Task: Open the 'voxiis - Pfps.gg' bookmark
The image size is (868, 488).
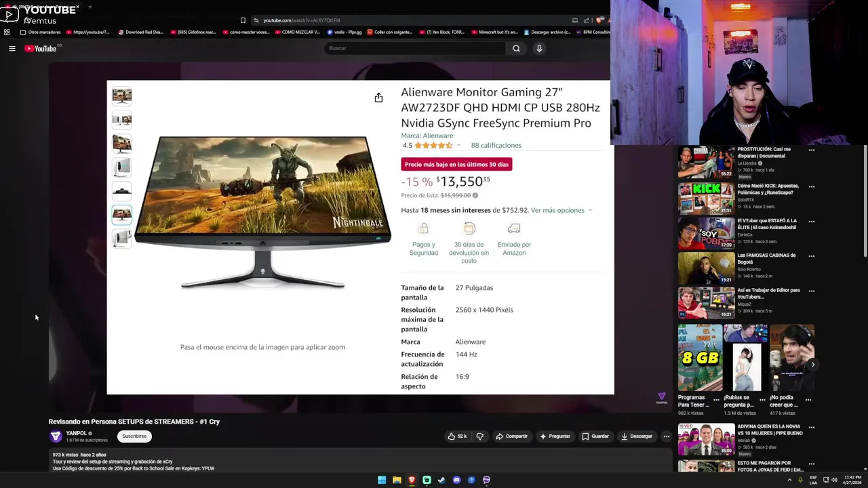Action: coord(344,32)
